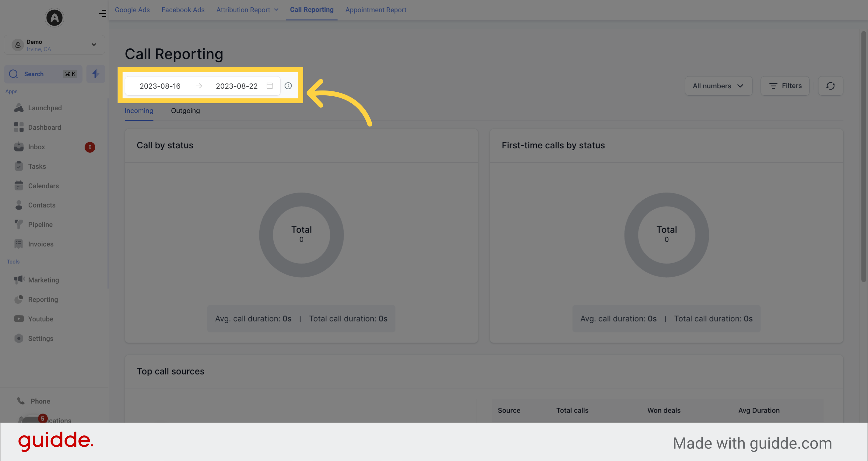Open the Appointment Report tab
This screenshot has width=868, height=461.
pyautogui.click(x=376, y=10)
